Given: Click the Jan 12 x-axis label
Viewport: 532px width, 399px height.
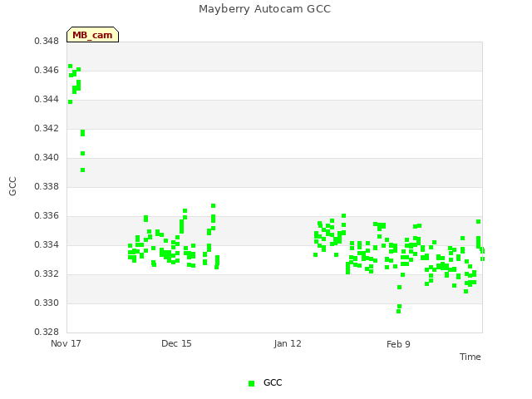Looking at the screenshot, I should tap(288, 343).
